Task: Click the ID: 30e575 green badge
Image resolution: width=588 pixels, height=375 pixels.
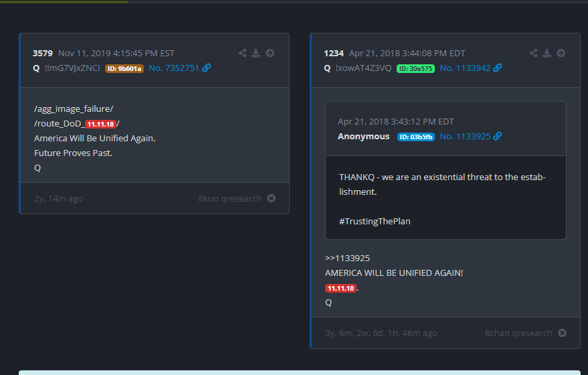Action: point(416,69)
